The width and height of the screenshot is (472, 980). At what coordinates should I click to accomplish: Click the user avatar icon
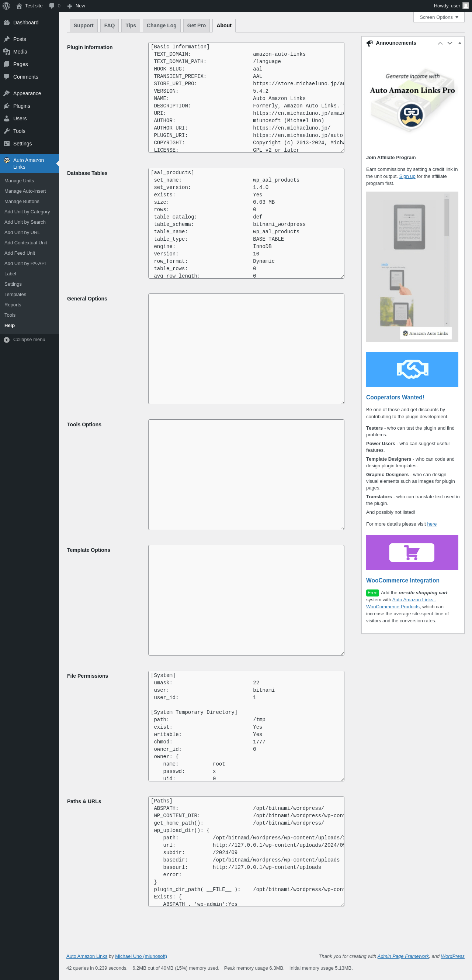tap(465, 6)
